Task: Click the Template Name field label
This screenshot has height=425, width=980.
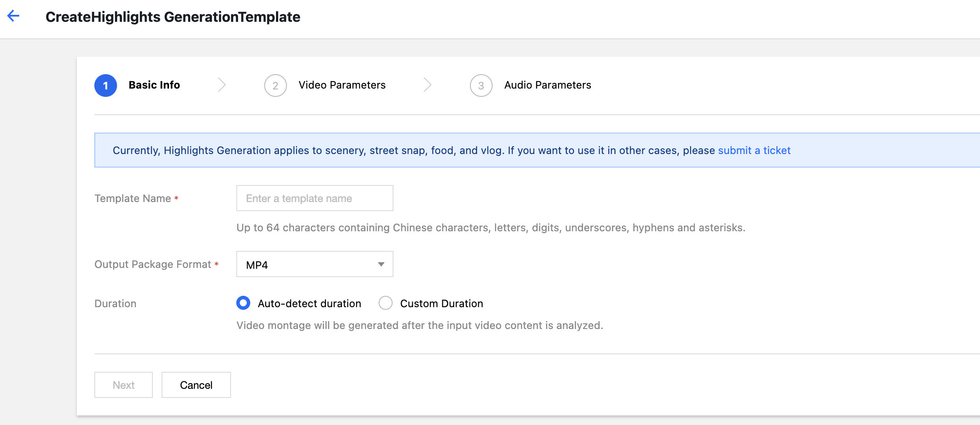Action: (133, 199)
